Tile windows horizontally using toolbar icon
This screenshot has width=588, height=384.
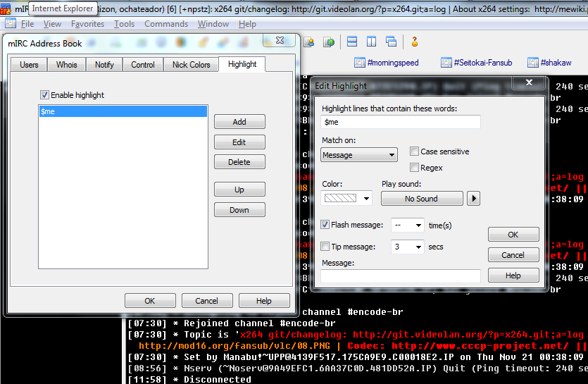pyautogui.click(x=352, y=42)
